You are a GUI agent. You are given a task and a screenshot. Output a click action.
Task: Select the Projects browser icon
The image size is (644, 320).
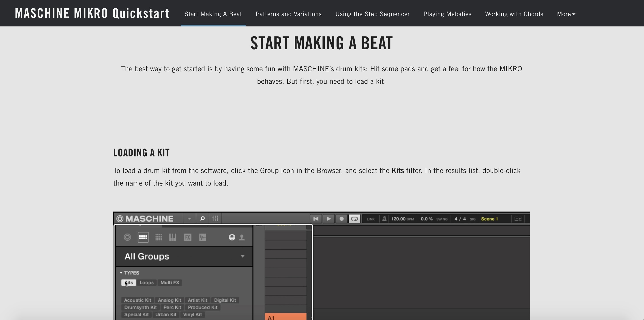tap(127, 237)
